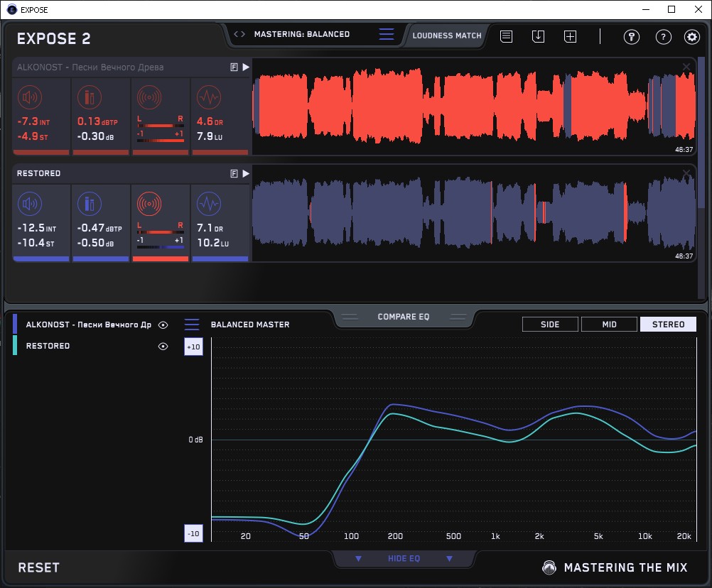This screenshot has width=712, height=588.
Task: Click the loudness speaker icon on RESTORED track
Action: pos(29,205)
